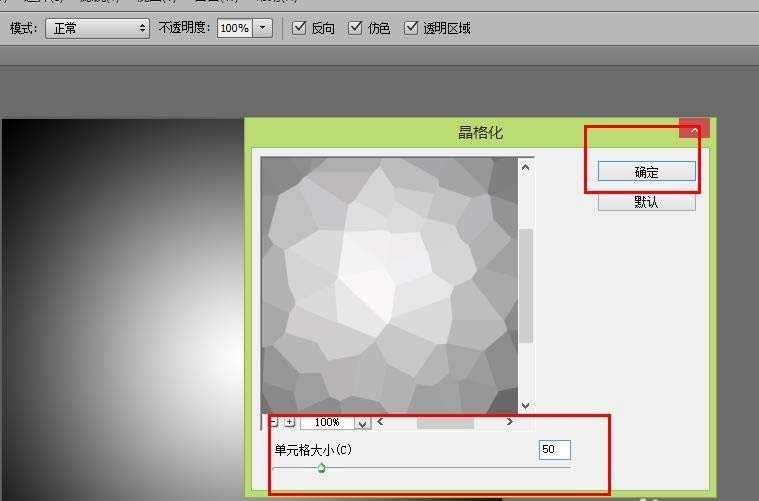Click the 确定 button in Crystallize dialog

[646, 172]
